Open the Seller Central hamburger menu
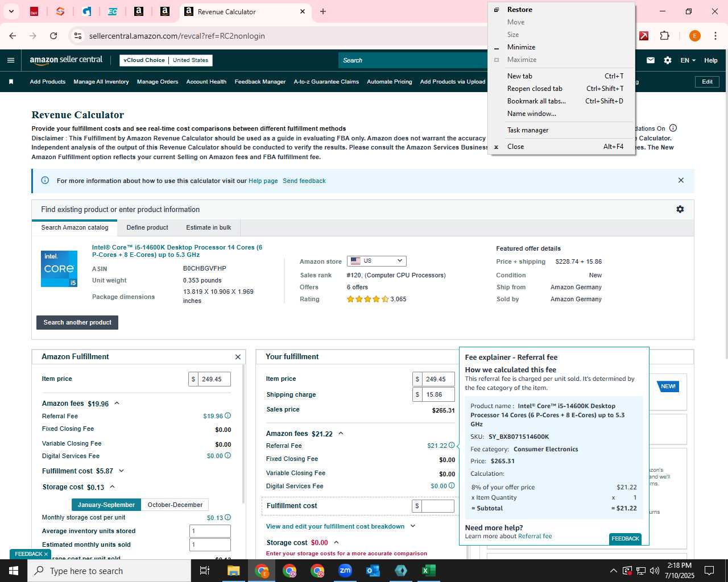 click(11, 60)
